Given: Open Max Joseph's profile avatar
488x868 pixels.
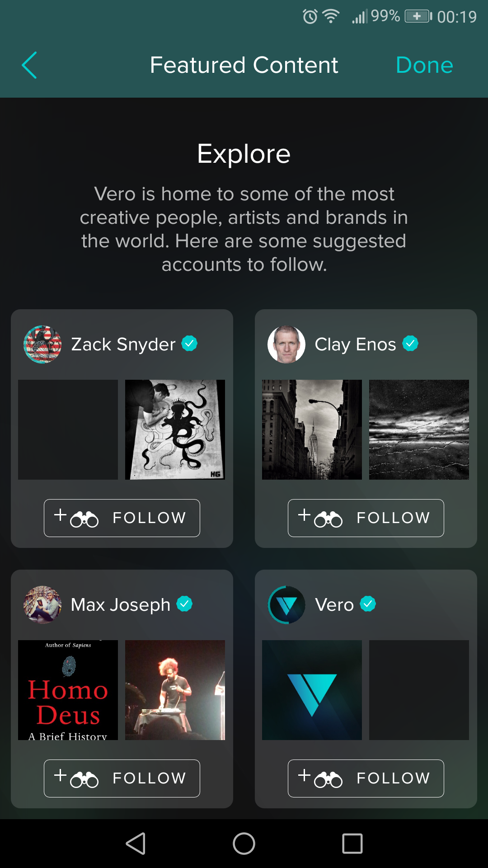Looking at the screenshot, I should [42, 605].
